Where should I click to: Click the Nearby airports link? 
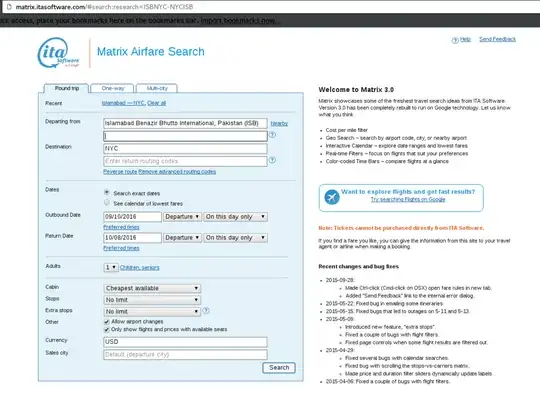(x=279, y=123)
